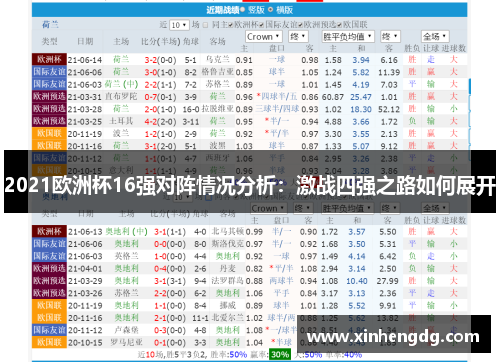The width and height of the screenshot is (500, 362).
Task: Click the 三球半/四球 handicap in 拉脱维亚 row
Action: [277, 109]
